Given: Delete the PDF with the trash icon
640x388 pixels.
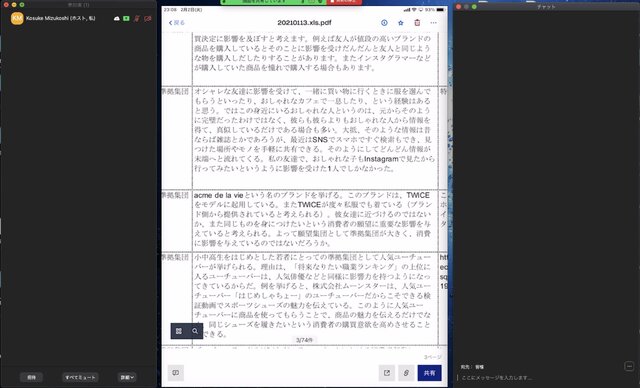Looking at the screenshot, I should click(x=417, y=23).
